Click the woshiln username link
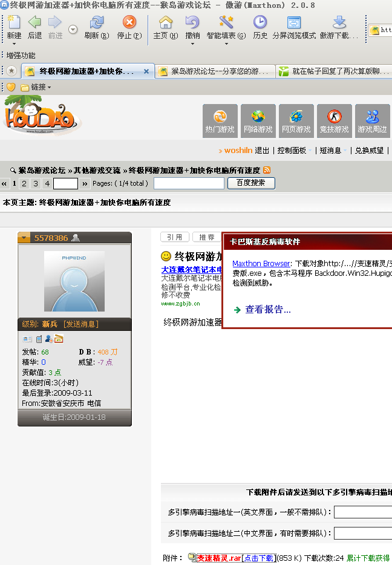 [x=238, y=151]
